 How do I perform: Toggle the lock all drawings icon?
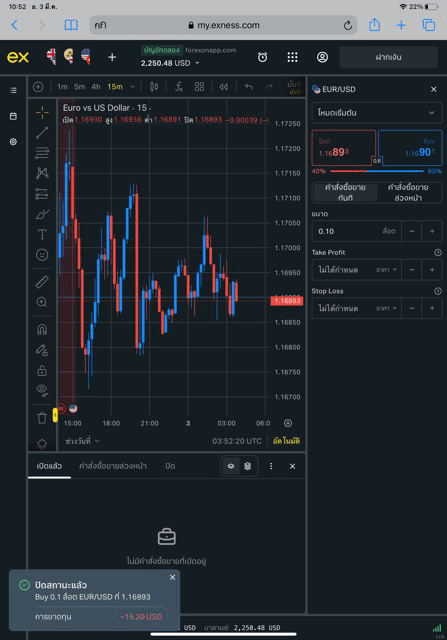click(x=42, y=371)
